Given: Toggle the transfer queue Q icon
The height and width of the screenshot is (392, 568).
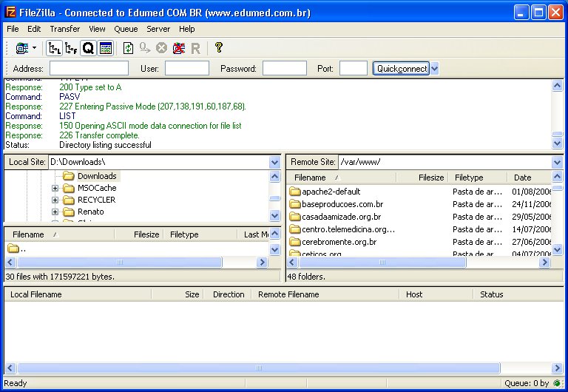Looking at the screenshot, I should [x=88, y=48].
